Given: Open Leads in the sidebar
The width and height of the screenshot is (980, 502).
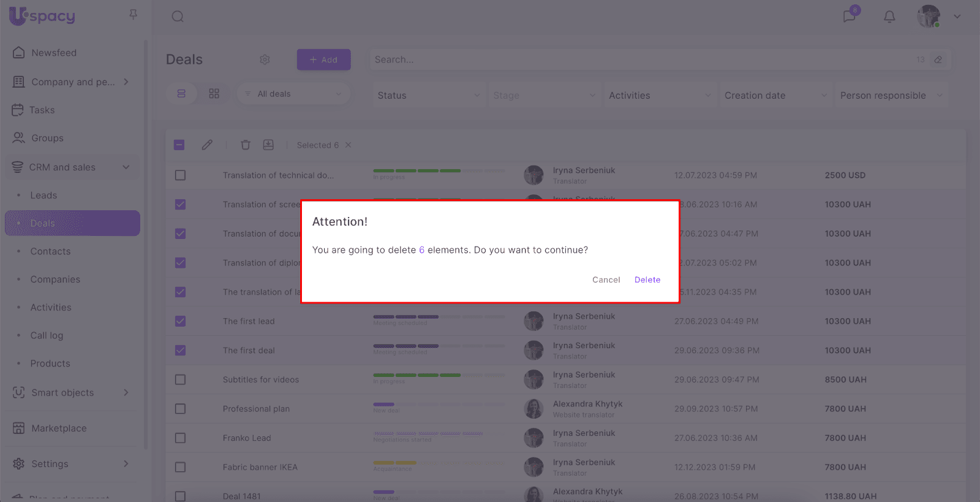Looking at the screenshot, I should pyautogui.click(x=43, y=196).
